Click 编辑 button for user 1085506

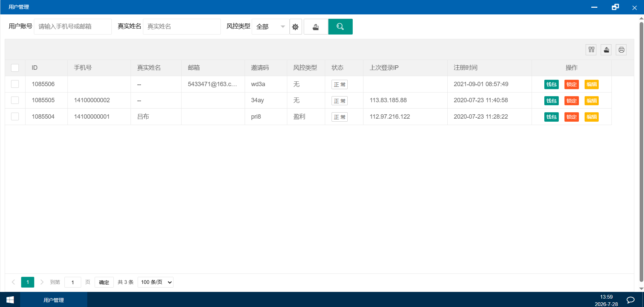[592, 84]
